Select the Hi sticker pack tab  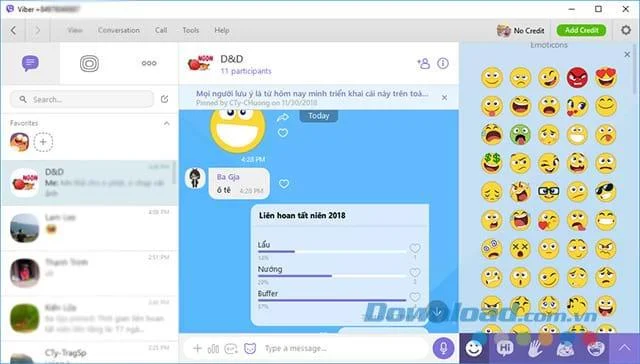[x=505, y=348]
